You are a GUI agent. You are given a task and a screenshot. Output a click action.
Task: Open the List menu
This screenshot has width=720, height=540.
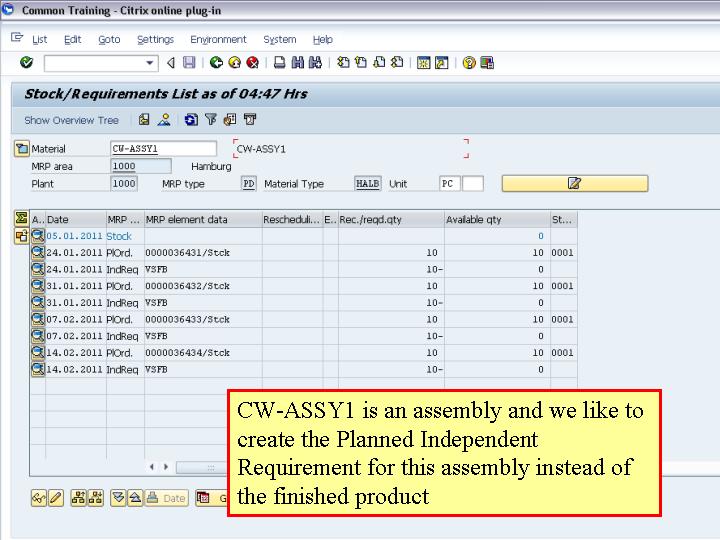(39, 39)
